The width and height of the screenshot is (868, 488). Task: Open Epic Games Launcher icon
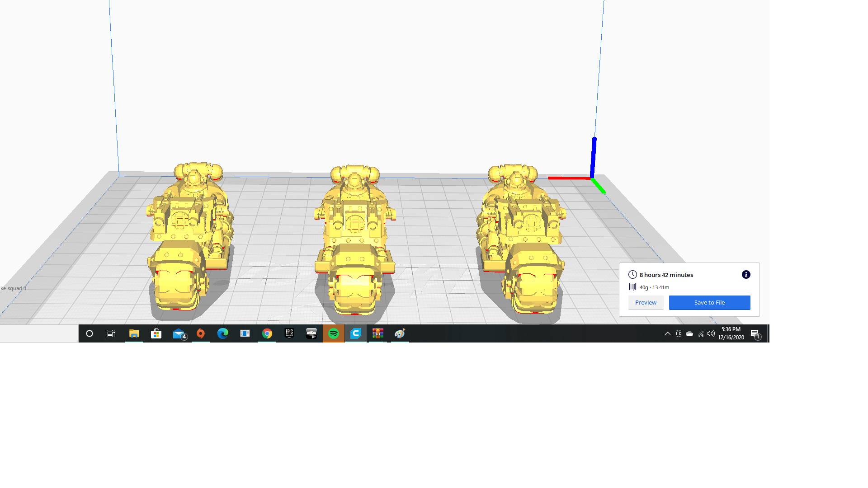click(x=289, y=333)
